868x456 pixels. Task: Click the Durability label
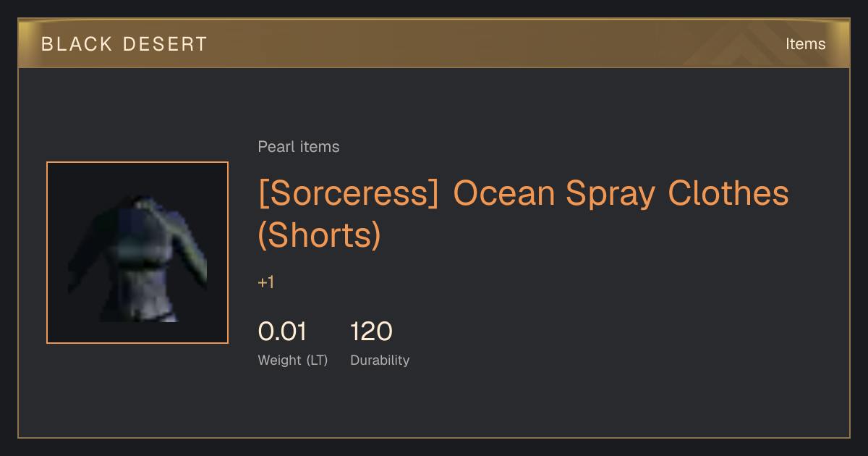[380, 360]
